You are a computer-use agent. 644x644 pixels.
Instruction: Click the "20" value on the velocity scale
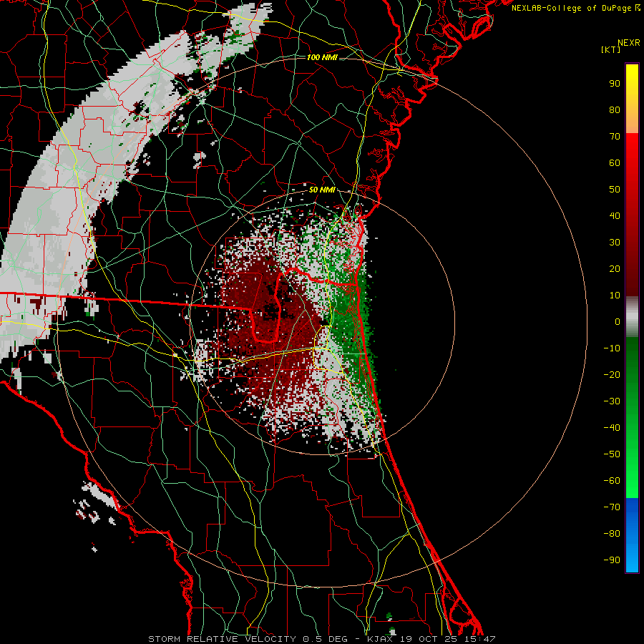[615, 269]
